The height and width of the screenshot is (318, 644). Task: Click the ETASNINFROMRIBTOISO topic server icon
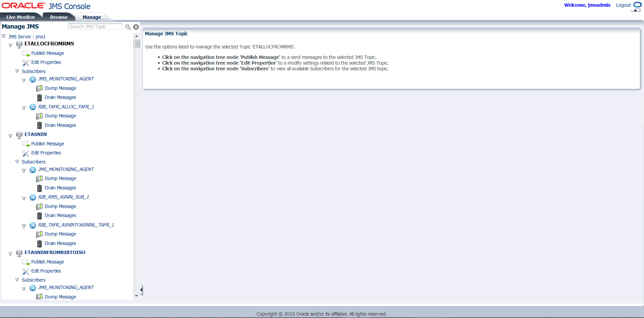point(19,253)
